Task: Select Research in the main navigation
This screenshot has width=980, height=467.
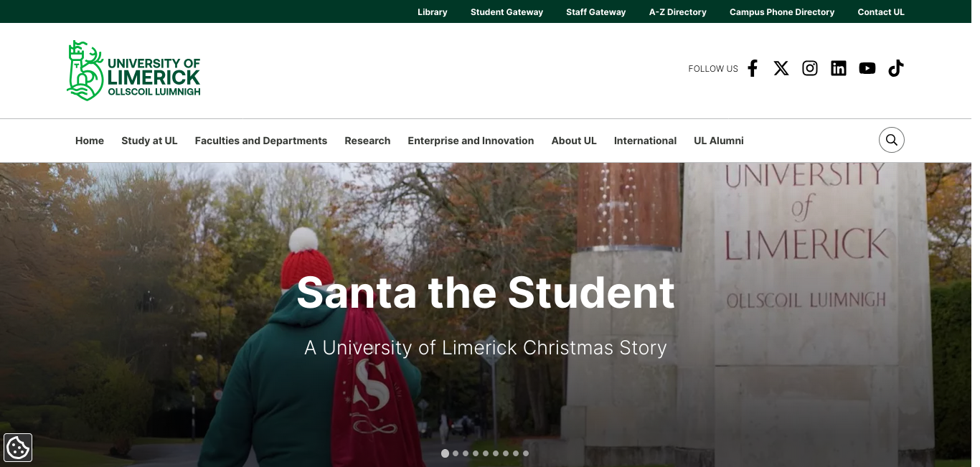Action: pyautogui.click(x=367, y=141)
